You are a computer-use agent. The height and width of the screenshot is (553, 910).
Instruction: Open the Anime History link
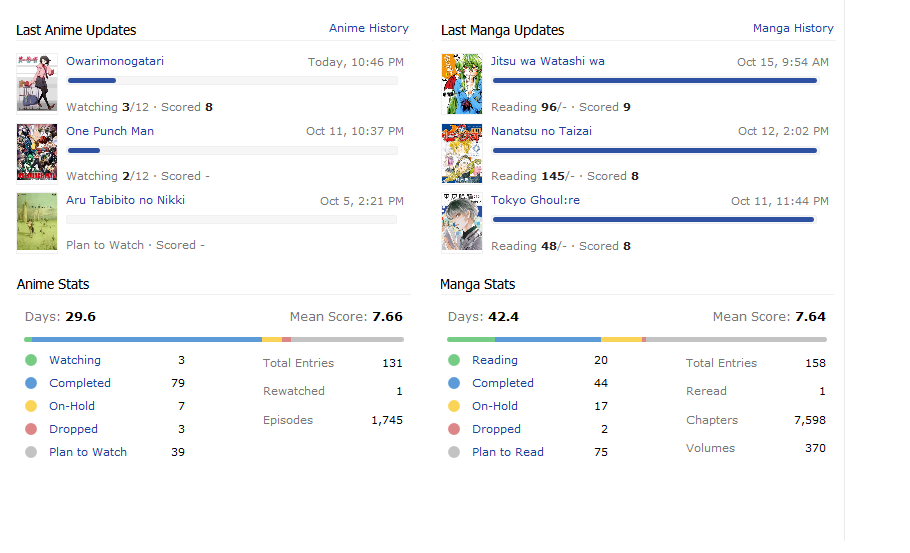click(x=369, y=29)
